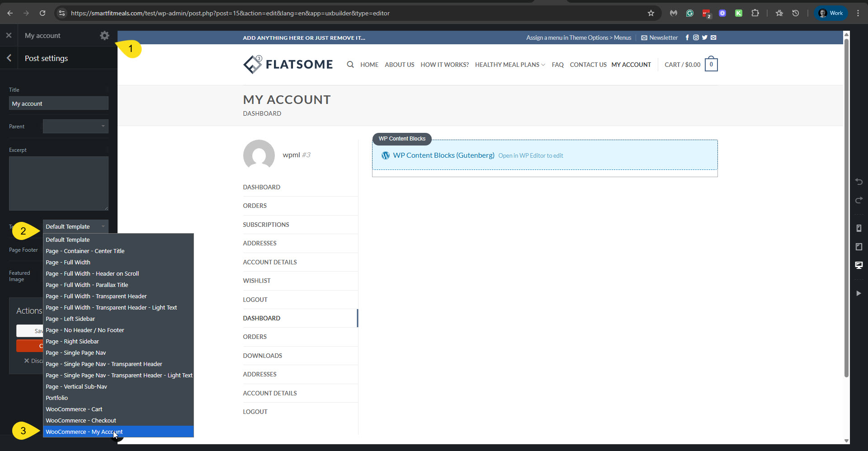868x451 pixels.
Task: Click the user avatar image
Action: [x=259, y=155]
